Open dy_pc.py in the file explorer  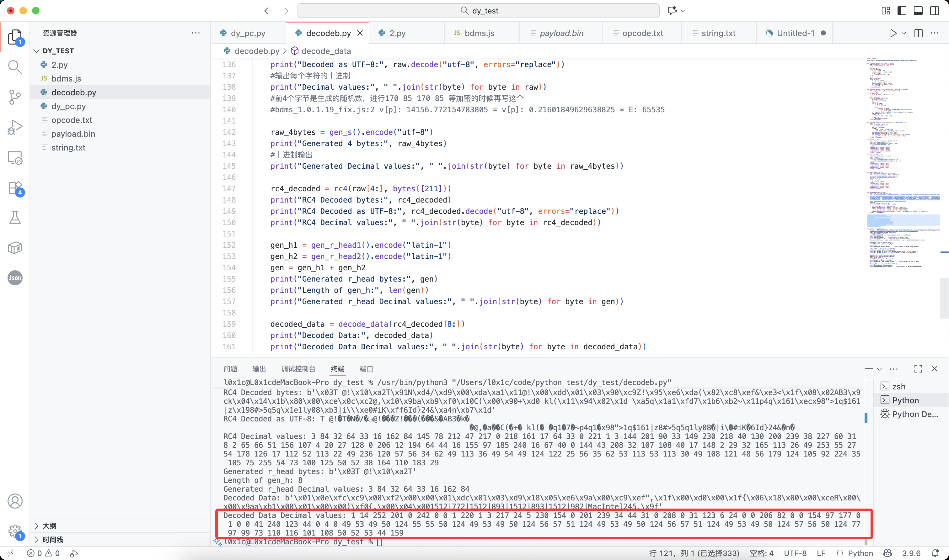tap(68, 106)
